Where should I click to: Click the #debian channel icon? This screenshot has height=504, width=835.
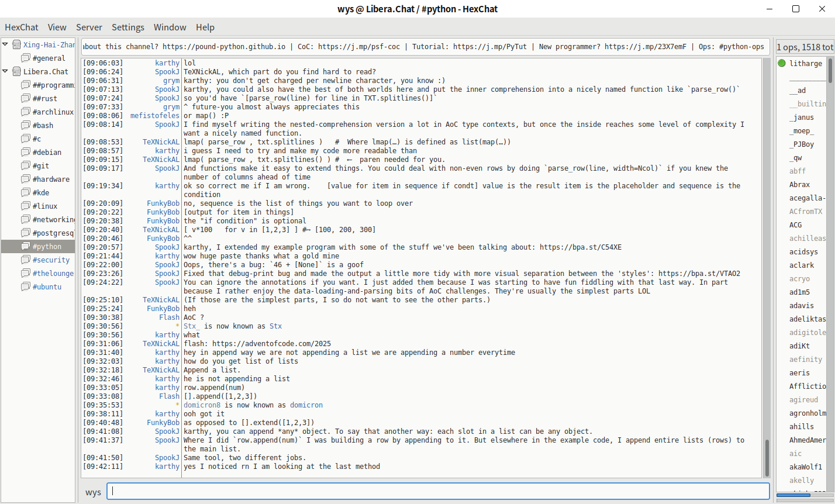[x=26, y=152]
